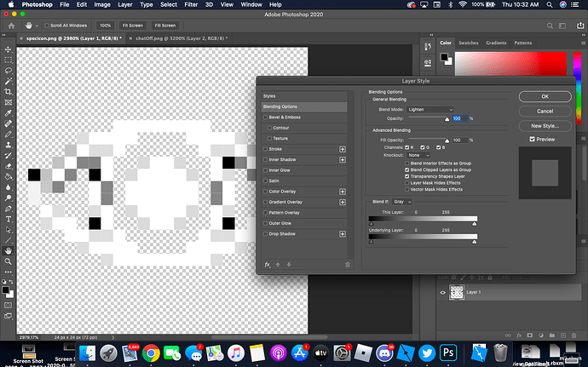Select Blending Options in Styles list
The image size is (588, 367).
(304, 106)
